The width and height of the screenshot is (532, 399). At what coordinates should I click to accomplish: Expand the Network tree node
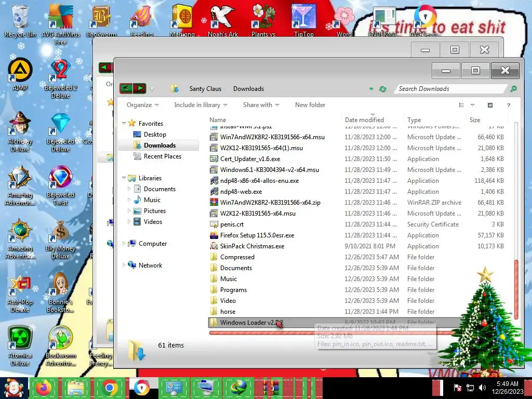pos(124,265)
